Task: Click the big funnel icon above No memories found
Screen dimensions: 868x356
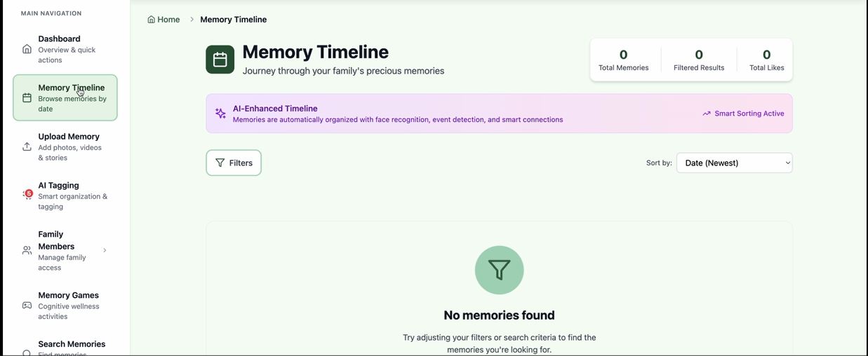Action: point(499,270)
